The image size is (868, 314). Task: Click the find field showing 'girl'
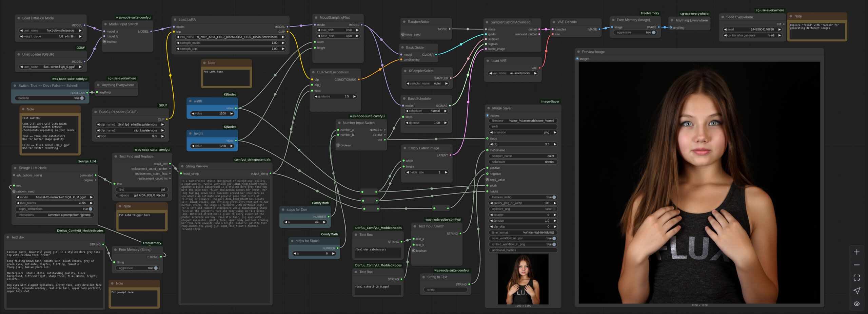[142, 190]
